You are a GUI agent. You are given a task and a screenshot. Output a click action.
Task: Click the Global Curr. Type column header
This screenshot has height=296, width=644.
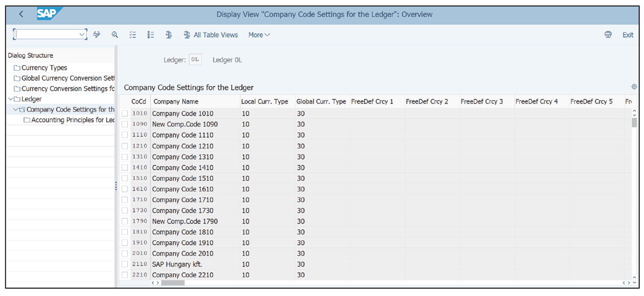click(x=322, y=101)
